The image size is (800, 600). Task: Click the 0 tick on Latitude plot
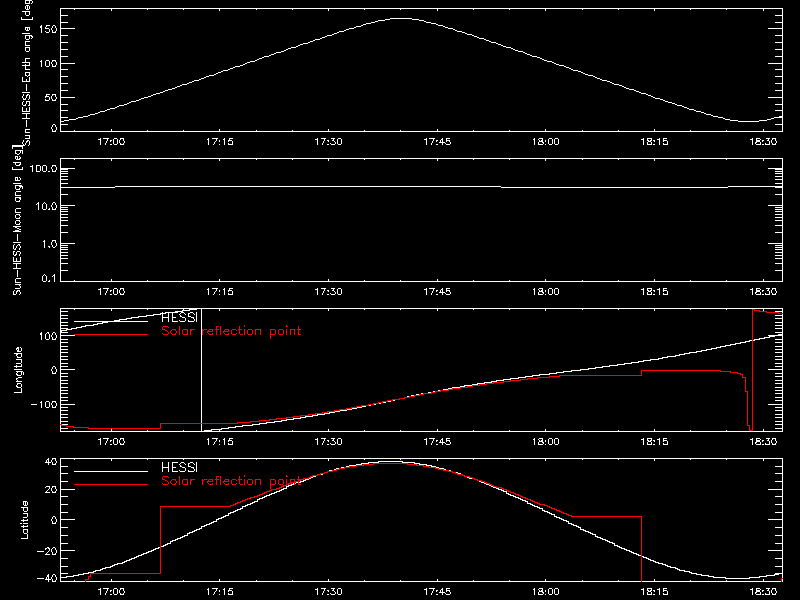click(54, 520)
